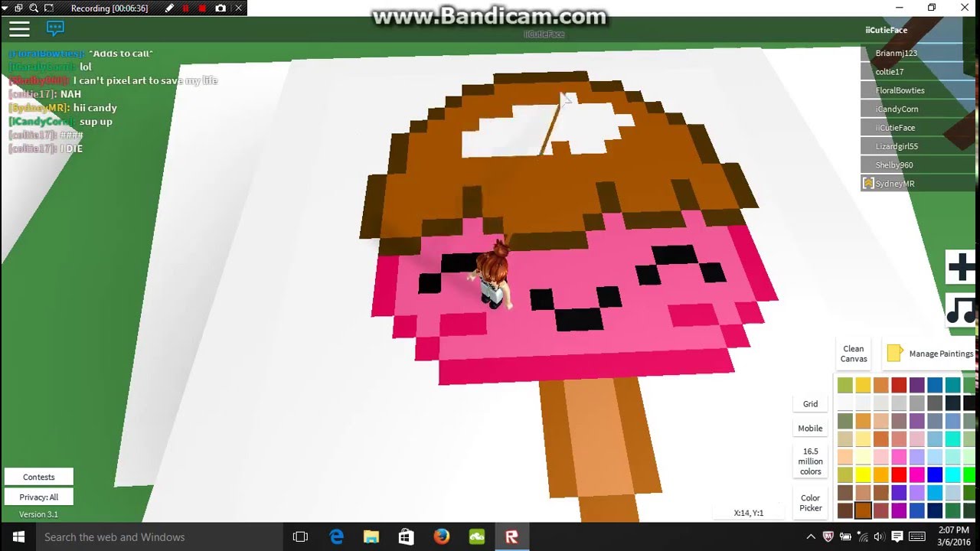Launch Firefox from the taskbar

coord(442,537)
